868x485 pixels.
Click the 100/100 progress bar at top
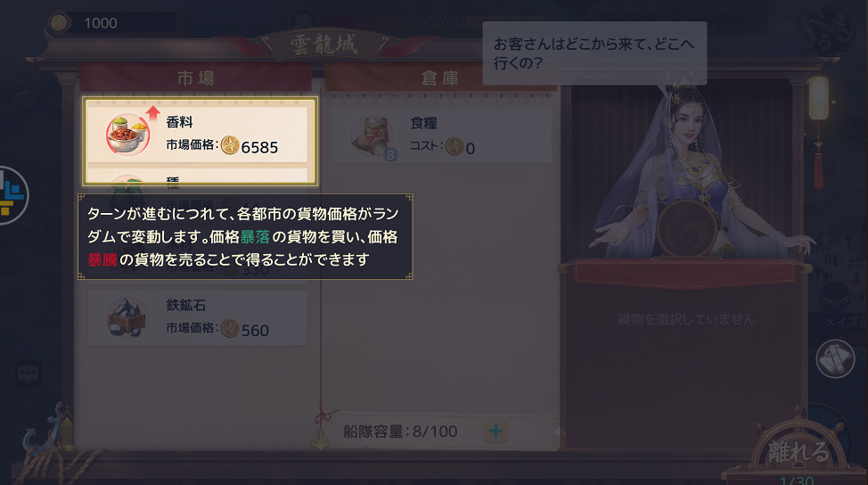[433, 22]
